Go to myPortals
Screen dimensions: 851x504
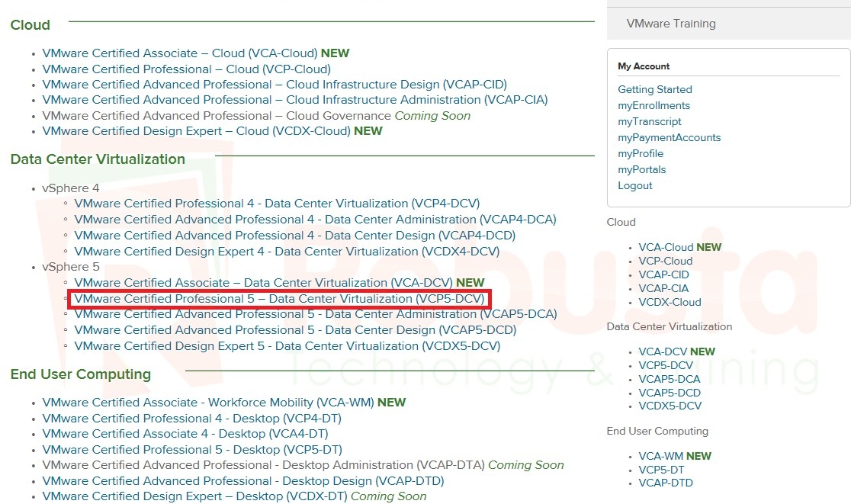tap(642, 169)
